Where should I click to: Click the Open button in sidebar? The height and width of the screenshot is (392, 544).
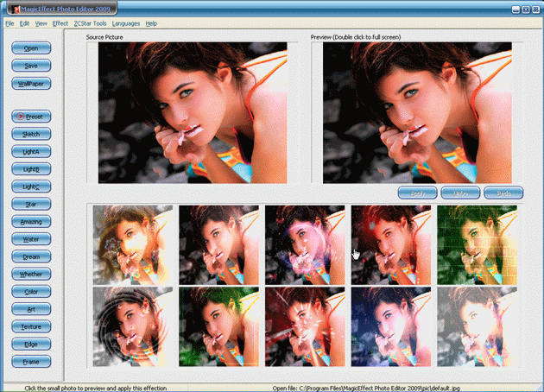(30, 48)
